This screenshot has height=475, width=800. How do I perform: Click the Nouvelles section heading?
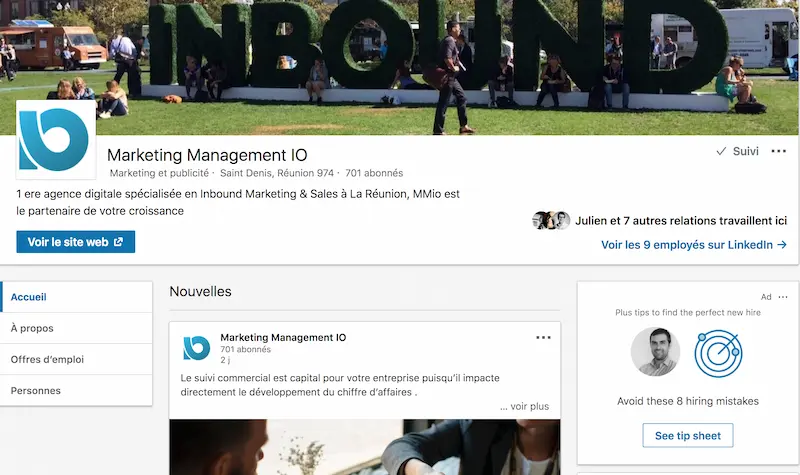(x=201, y=291)
